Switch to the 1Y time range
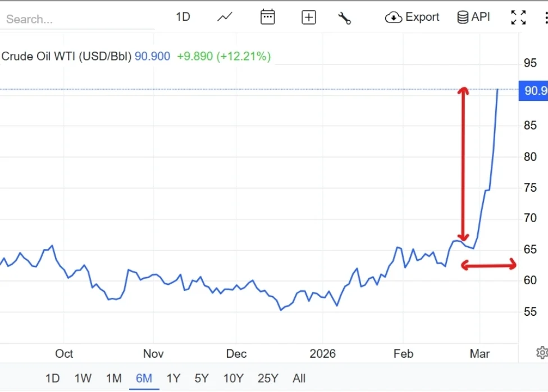Image resolution: width=548 pixels, height=392 pixels. coord(173,378)
